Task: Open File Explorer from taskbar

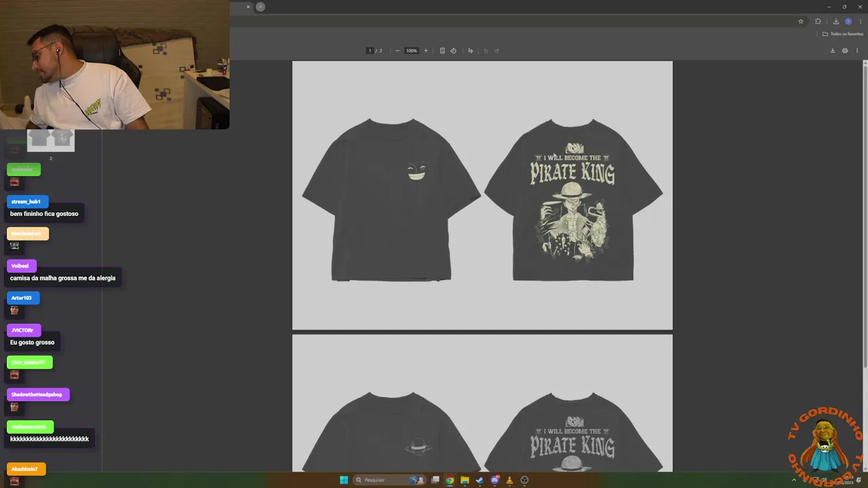Action: point(465,480)
